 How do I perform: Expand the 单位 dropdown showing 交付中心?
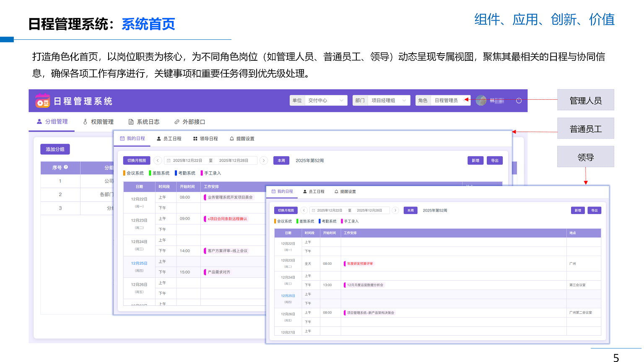319,101
